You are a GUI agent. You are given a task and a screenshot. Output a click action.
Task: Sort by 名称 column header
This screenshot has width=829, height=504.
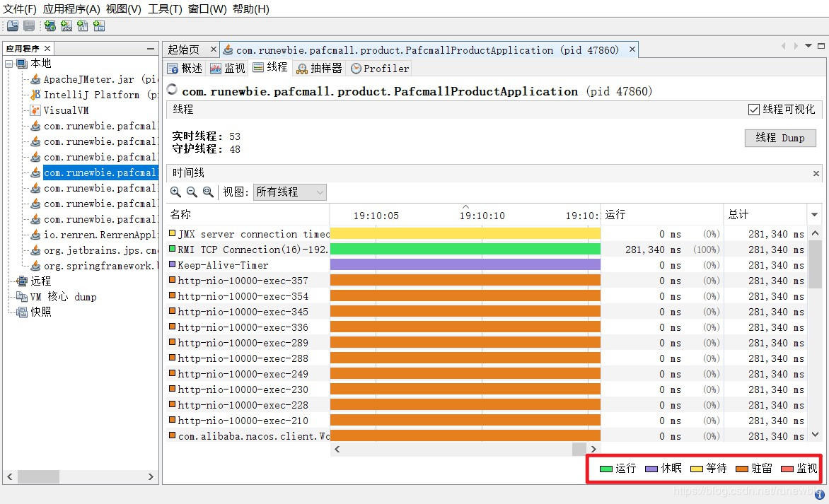click(x=248, y=214)
